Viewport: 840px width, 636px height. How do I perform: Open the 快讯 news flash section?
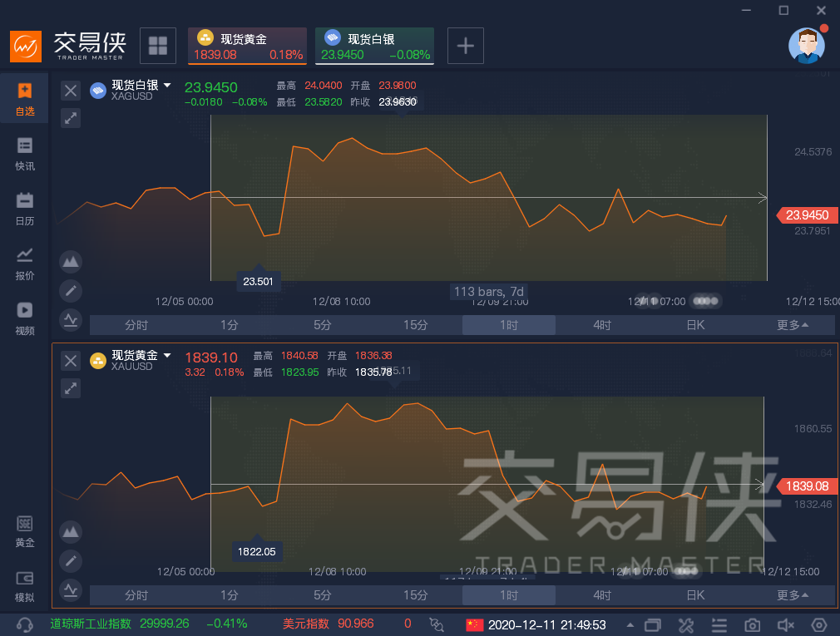pos(25,154)
